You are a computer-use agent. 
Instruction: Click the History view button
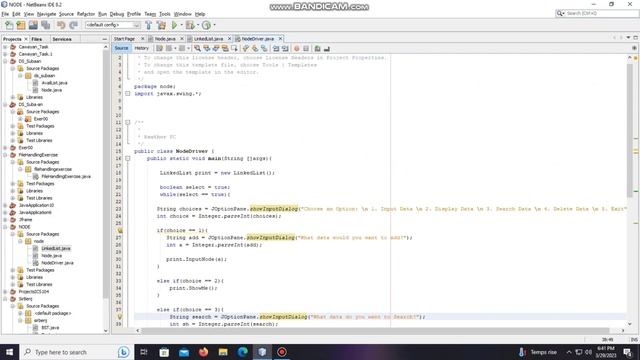click(x=142, y=48)
